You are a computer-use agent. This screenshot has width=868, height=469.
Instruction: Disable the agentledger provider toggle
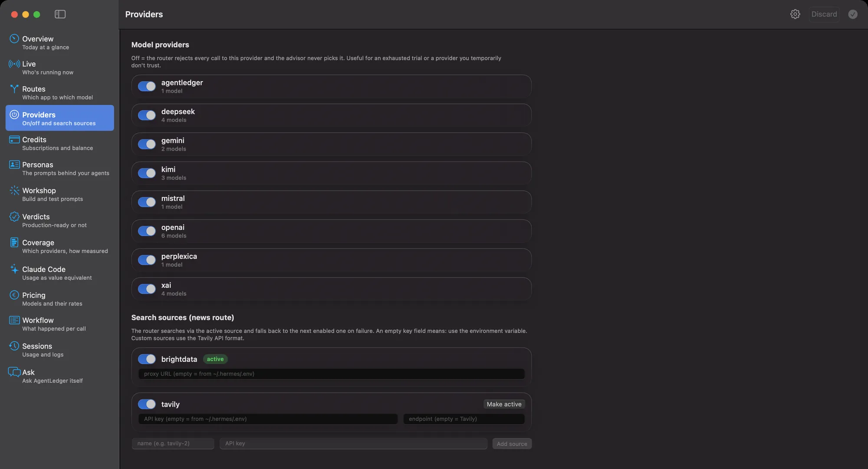[x=147, y=86]
